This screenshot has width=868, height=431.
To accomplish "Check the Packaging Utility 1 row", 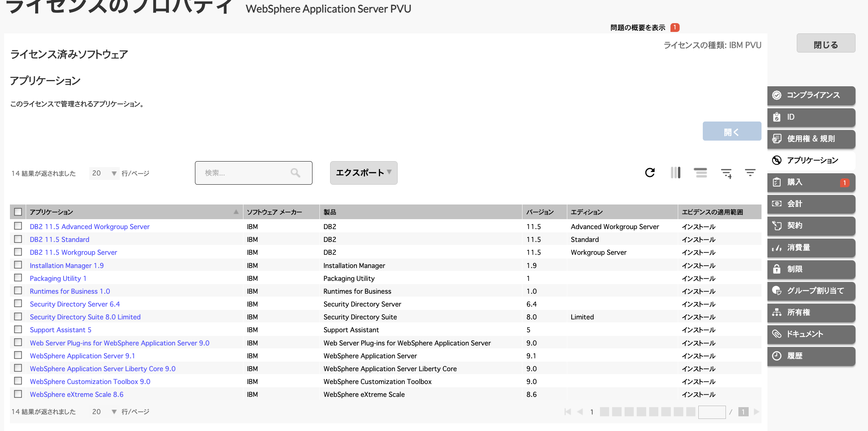I will [18, 278].
